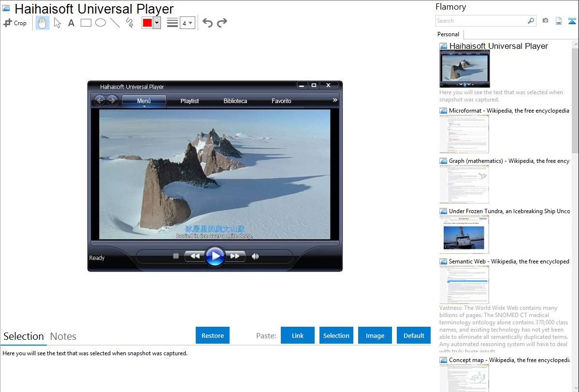
Task: Select the rectangle drawing tool
Action: click(86, 23)
